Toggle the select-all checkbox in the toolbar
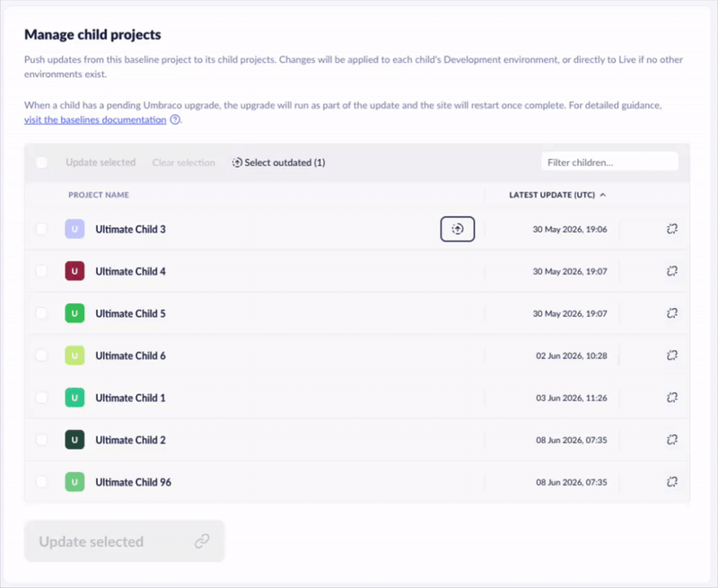The image size is (718, 588). click(41, 162)
